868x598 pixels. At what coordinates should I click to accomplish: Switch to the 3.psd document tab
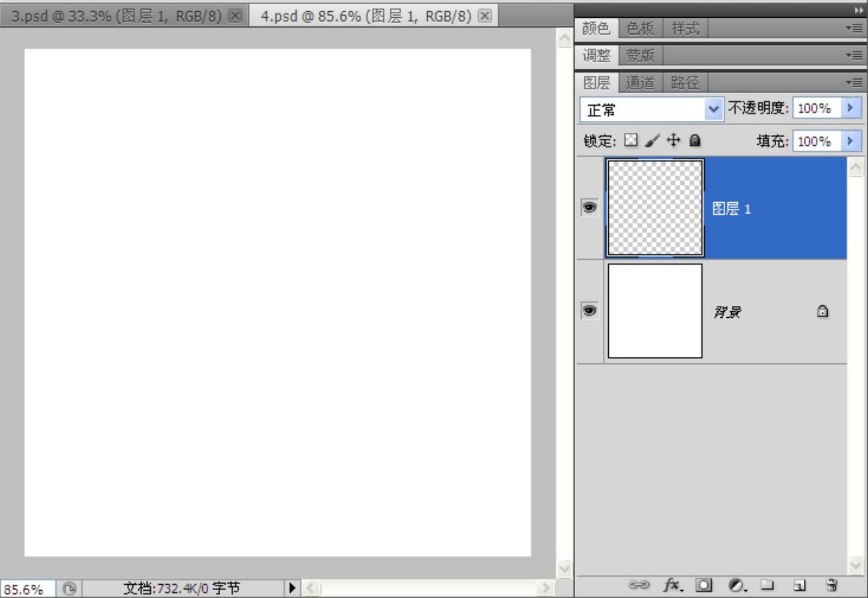[116, 16]
